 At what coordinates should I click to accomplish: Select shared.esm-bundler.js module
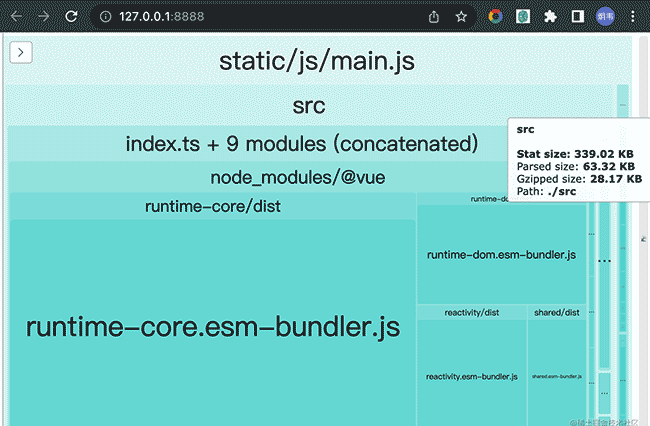(x=557, y=376)
